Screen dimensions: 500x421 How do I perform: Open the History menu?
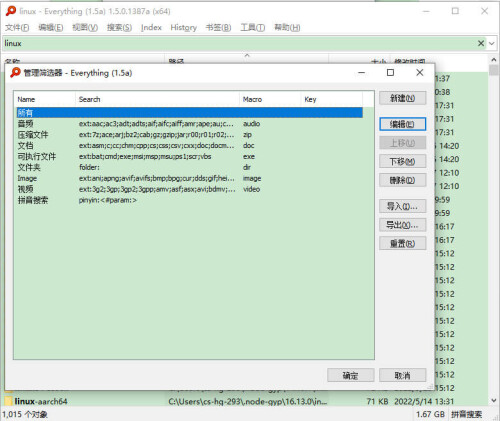click(x=183, y=27)
